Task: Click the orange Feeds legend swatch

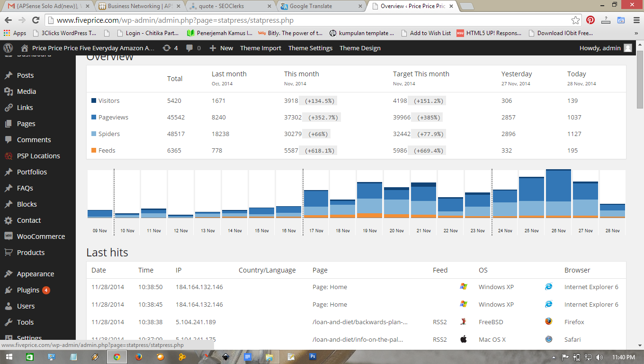Action: click(x=94, y=150)
